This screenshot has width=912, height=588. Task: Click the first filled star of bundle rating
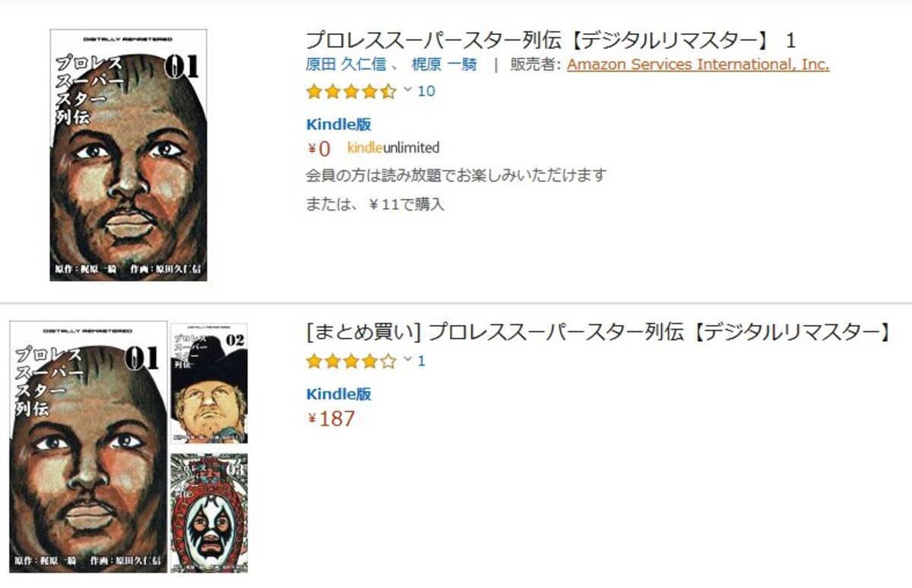coord(314,362)
